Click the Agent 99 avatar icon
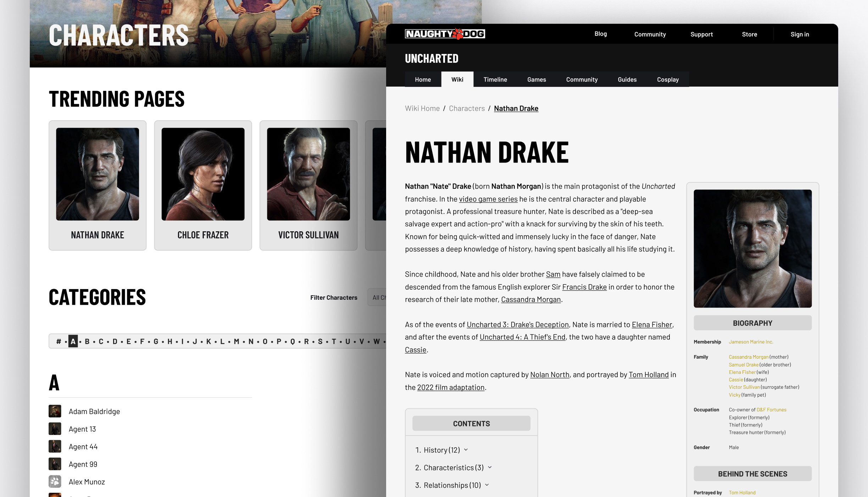 coord(55,464)
